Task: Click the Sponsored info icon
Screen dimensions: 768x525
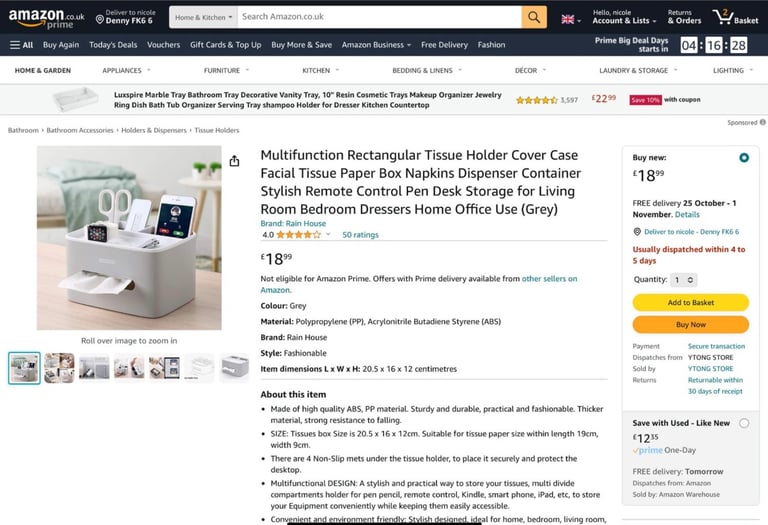Action: tap(763, 122)
